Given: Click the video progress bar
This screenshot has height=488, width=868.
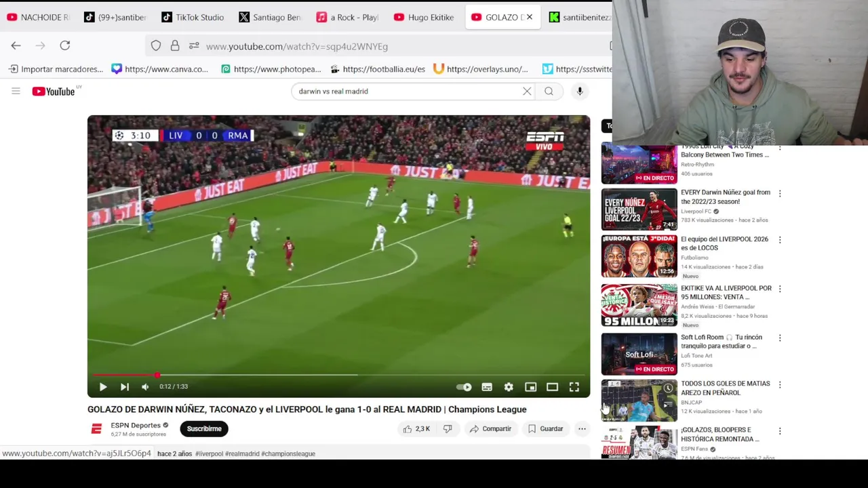Looking at the screenshot, I should point(338,375).
